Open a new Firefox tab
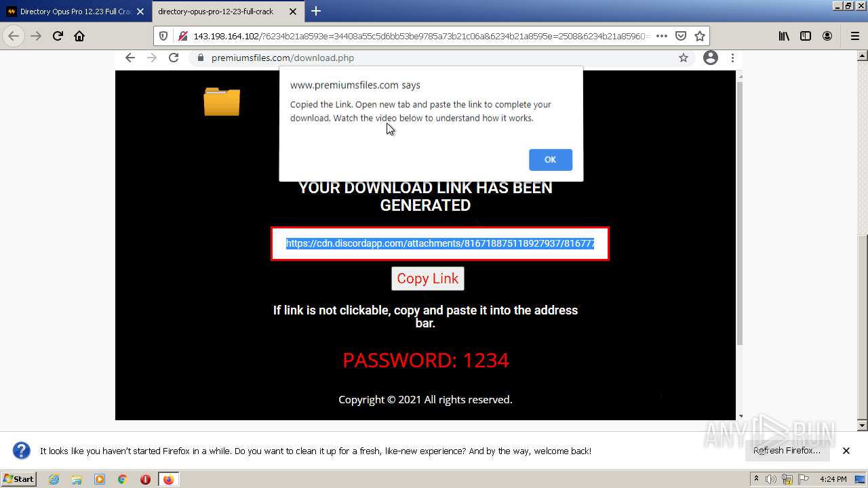This screenshot has height=488, width=868. coord(316,11)
